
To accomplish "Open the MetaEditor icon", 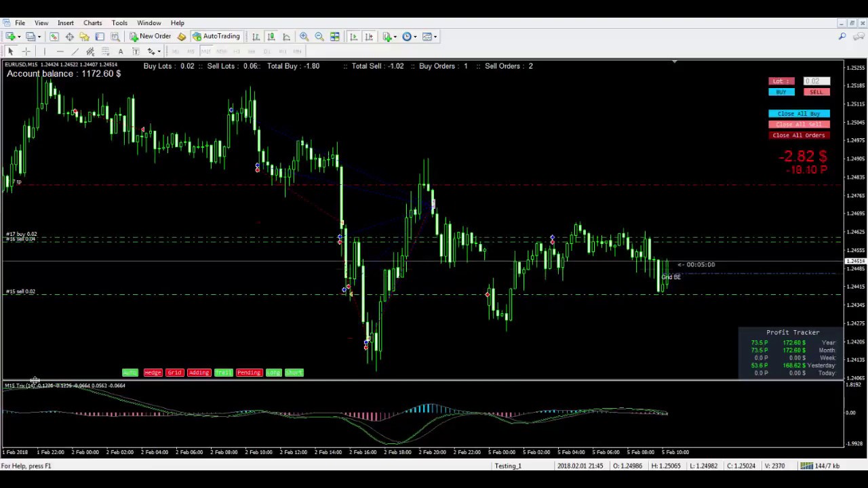I will (x=182, y=37).
